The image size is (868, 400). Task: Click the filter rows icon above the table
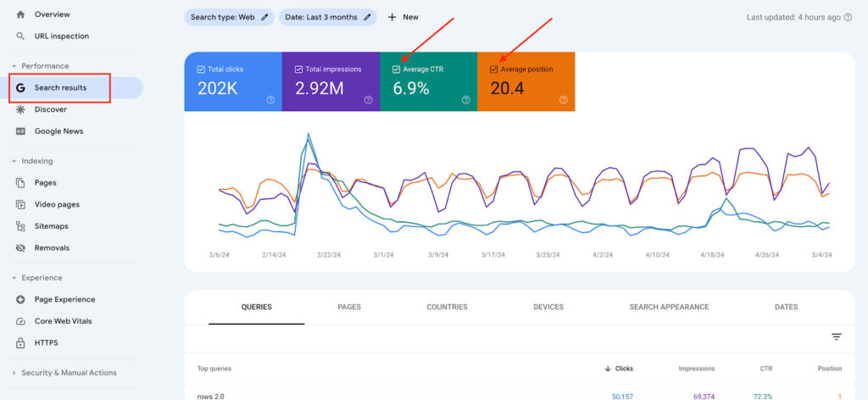click(836, 337)
